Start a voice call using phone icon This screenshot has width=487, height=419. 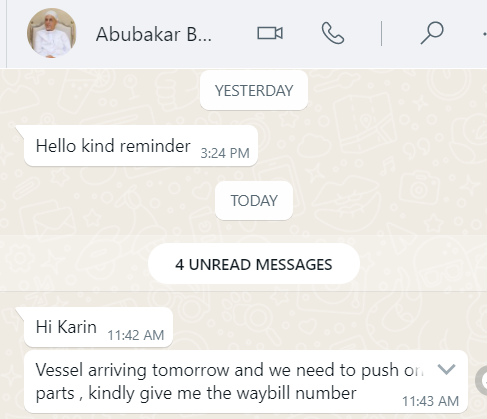[333, 33]
